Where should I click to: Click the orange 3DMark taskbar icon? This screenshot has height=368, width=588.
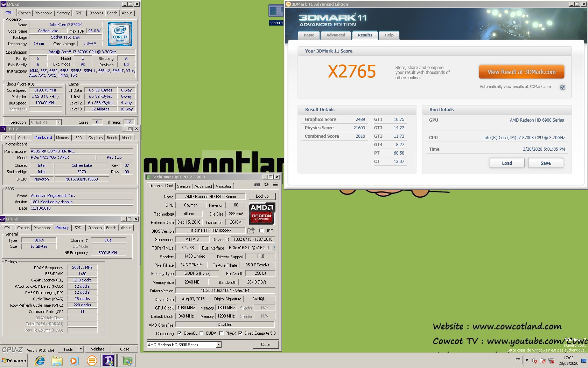click(92, 361)
